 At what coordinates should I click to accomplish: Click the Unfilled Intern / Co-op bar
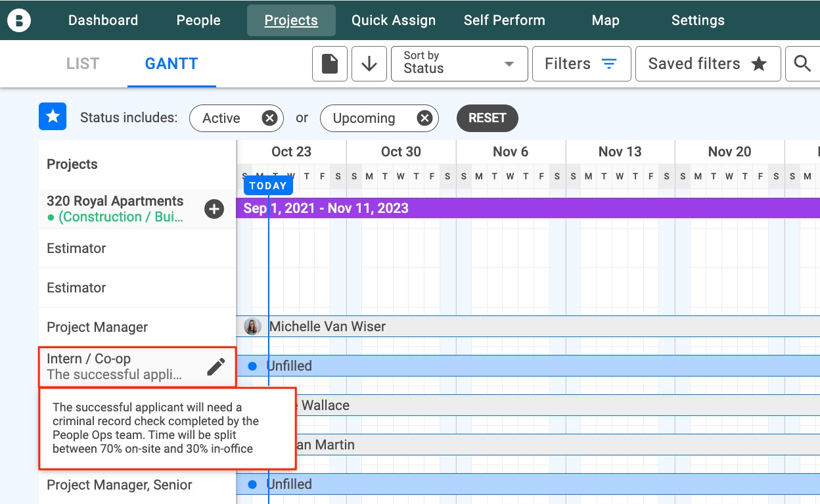coord(528,366)
